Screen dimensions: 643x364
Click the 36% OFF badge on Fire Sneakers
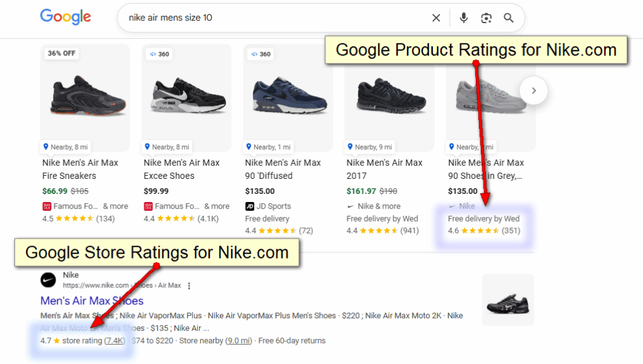[62, 54]
